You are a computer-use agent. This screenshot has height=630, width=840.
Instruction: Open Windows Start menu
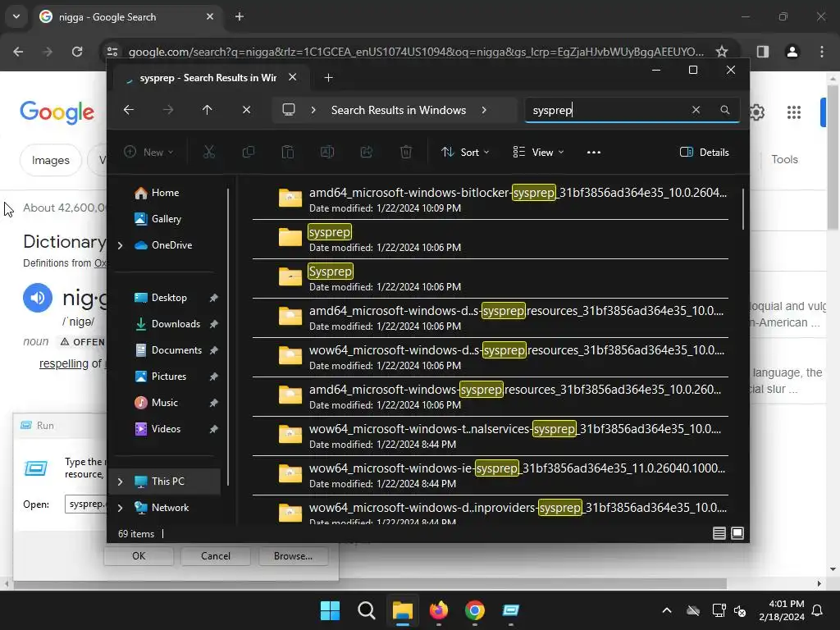click(x=330, y=610)
